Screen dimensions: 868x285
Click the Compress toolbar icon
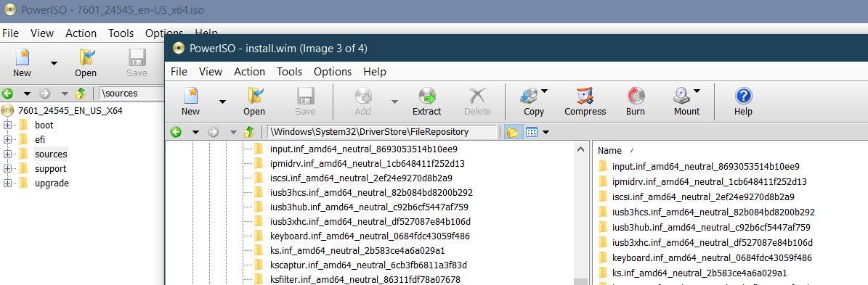tap(585, 96)
